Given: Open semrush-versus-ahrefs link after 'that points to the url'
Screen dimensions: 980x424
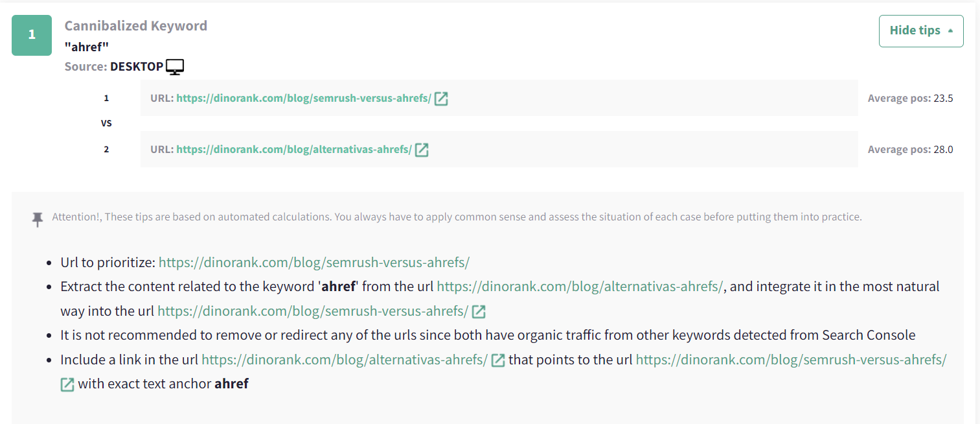Looking at the screenshot, I should click(791, 360).
